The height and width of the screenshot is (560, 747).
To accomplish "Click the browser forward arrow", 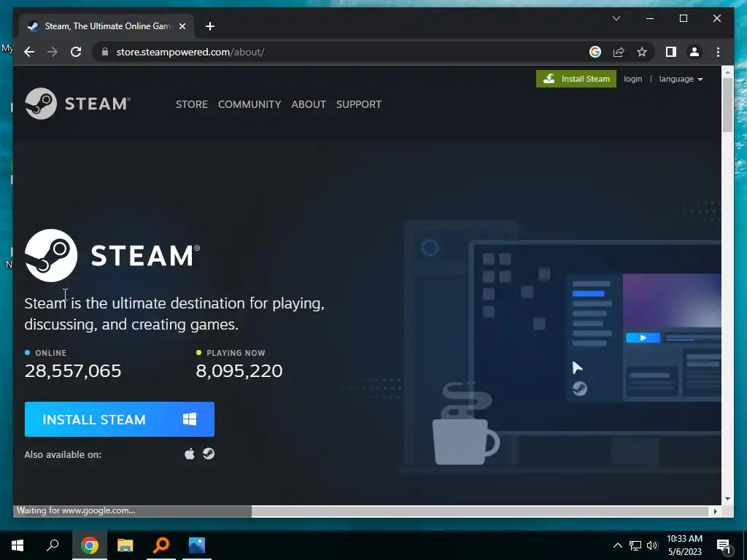I will (x=53, y=52).
